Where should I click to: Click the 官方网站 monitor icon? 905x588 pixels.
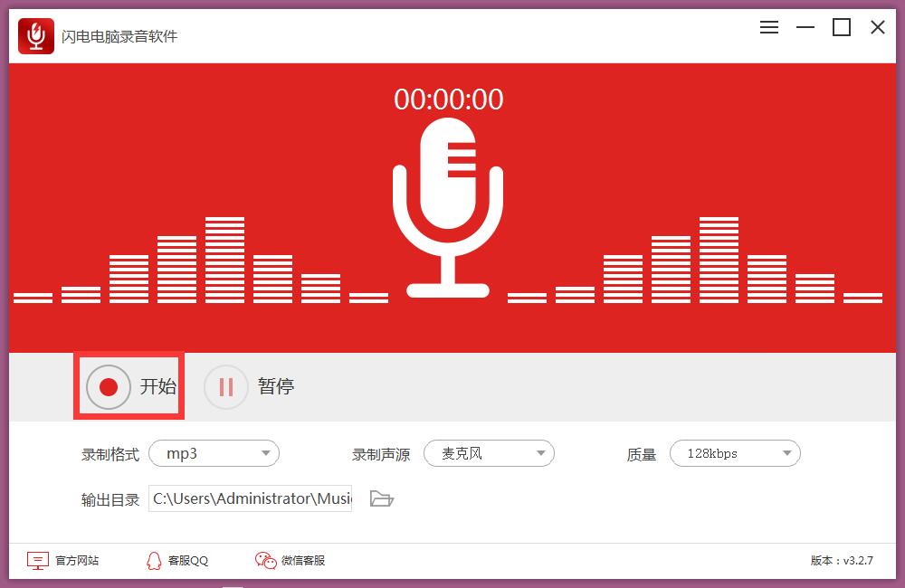tap(37, 561)
